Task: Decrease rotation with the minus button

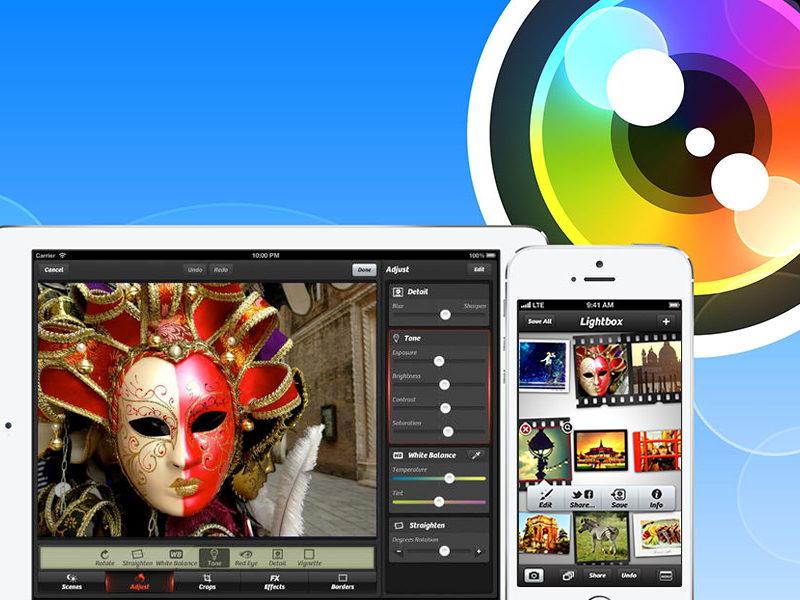Action: point(399,551)
